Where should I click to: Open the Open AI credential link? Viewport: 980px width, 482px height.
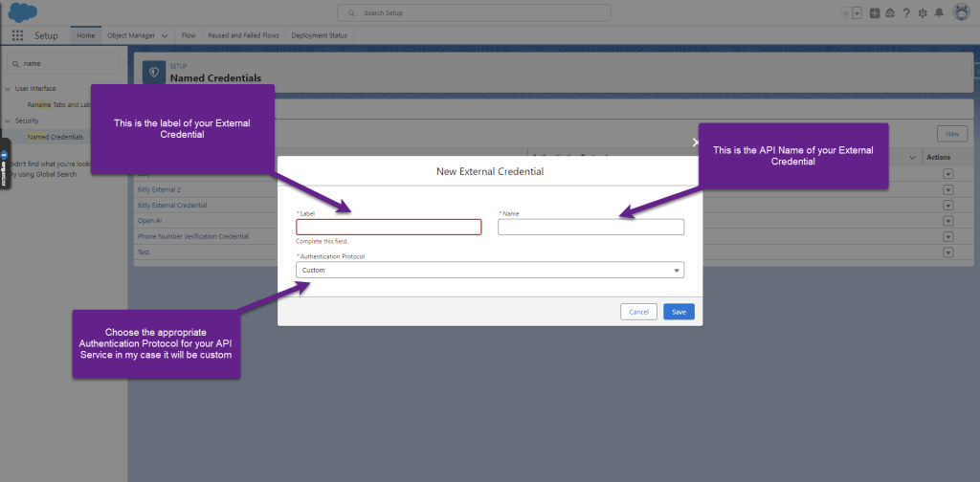coord(150,220)
